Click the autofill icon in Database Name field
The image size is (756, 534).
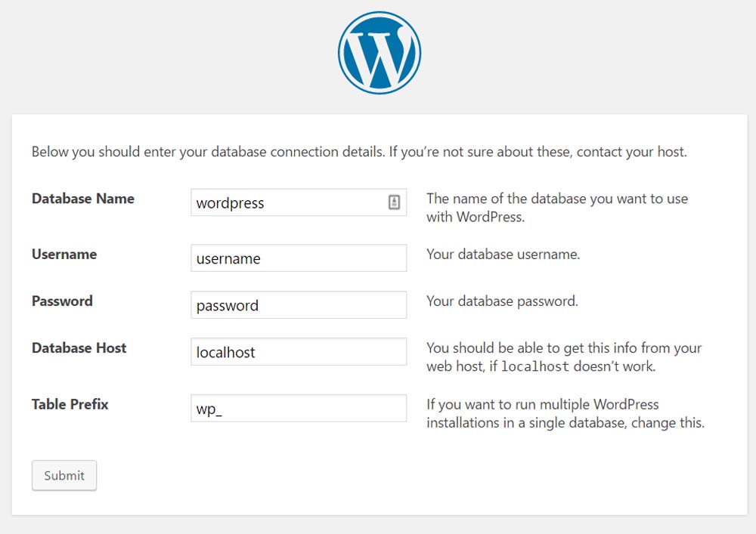point(394,202)
